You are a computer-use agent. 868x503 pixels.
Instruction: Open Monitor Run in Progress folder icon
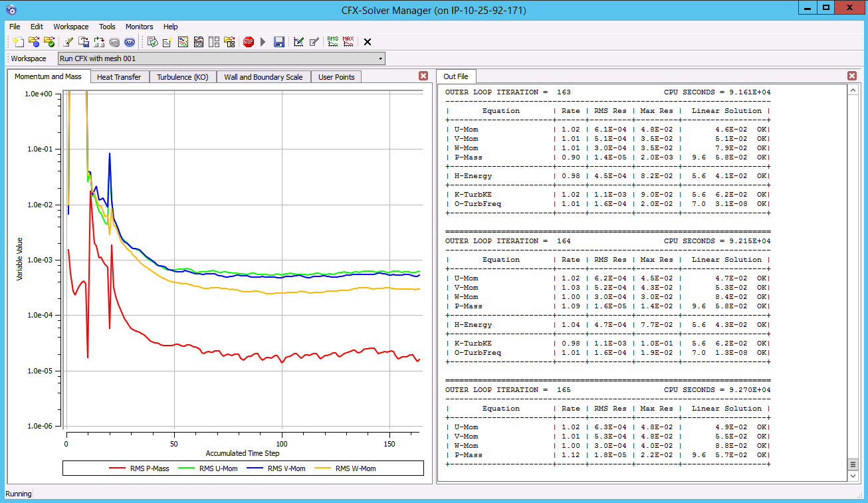[x=34, y=42]
